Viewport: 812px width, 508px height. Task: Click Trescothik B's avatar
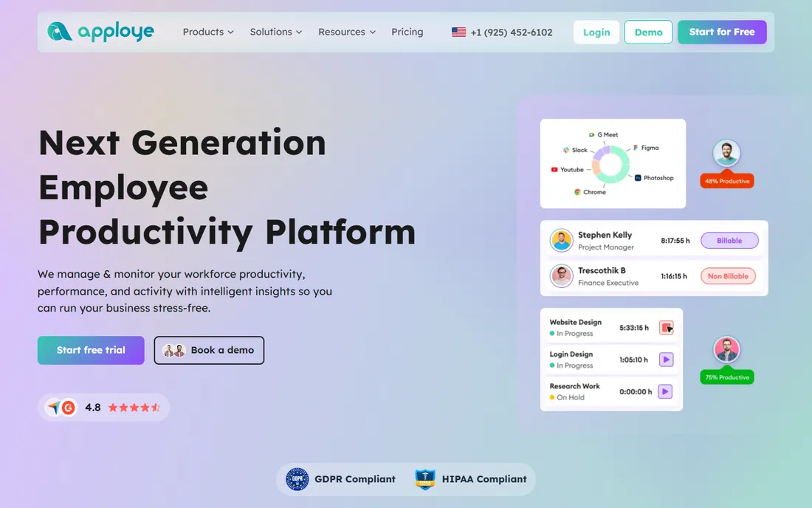coord(561,276)
